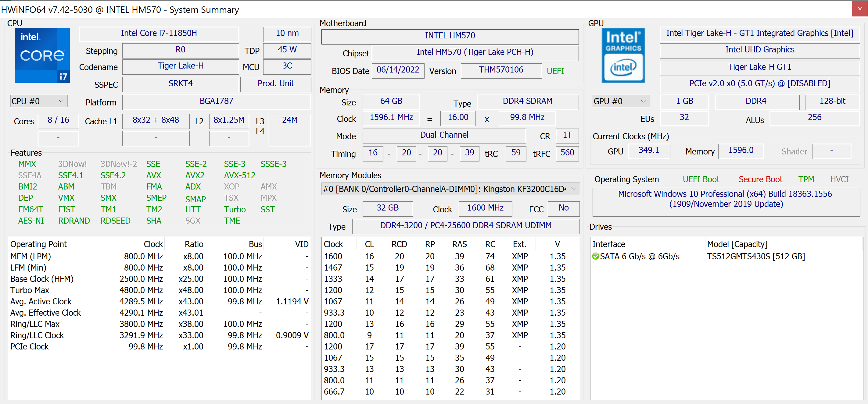Click the Intel Graphics GPU logo
This screenshot has width=868, height=404.
(623, 55)
